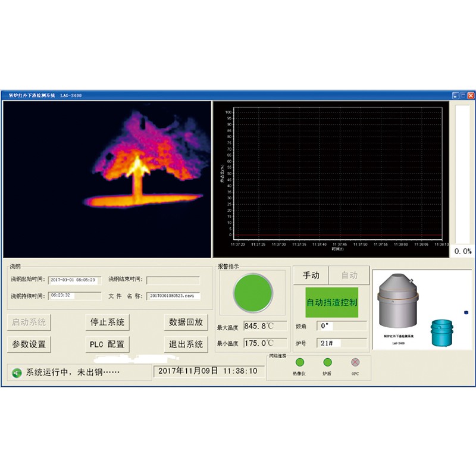
Task: Stop the system with 停止系统
Action: click(108, 322)
